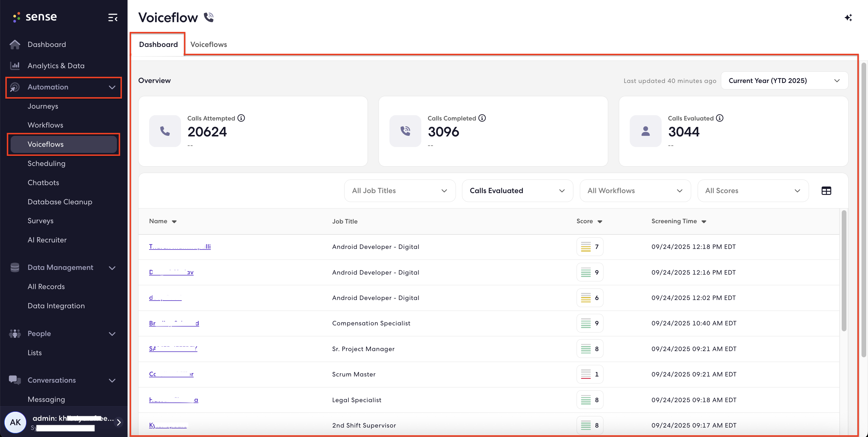Collapse the Data Management section
Image resolution: width=868 pixels, height=437 pixels.
click(112, 268)
